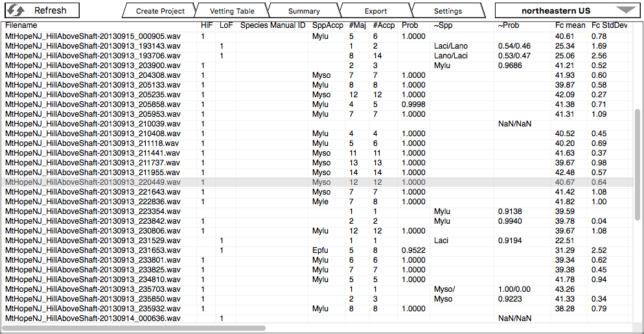Select the Export tab
This screenshot has height=334, width=644.
[376, 11]
